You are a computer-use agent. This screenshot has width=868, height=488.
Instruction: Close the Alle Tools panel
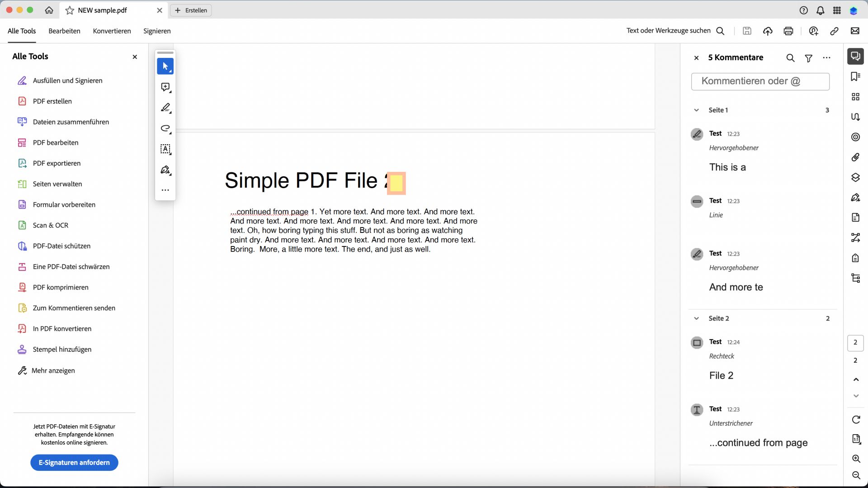click(135, 57)
